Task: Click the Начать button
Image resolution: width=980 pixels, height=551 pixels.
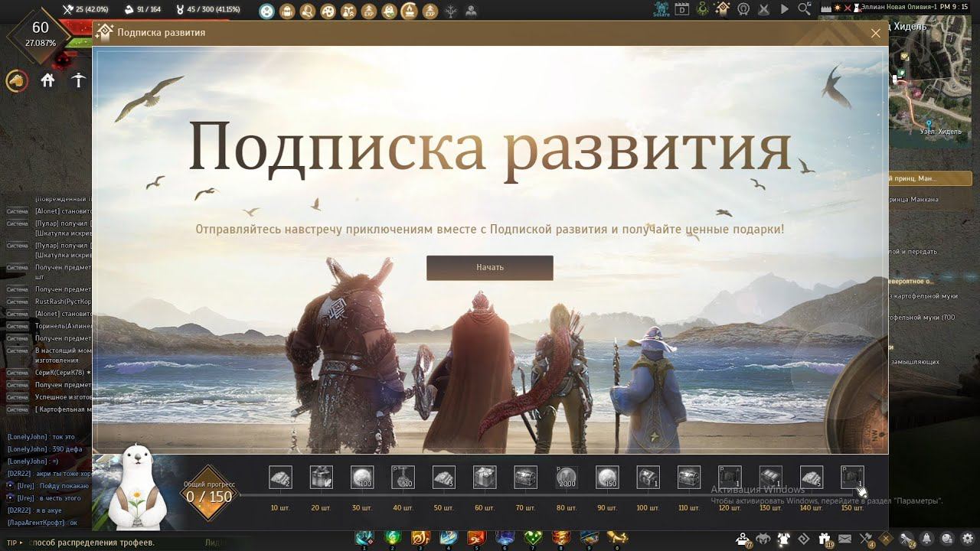Action: (489, 268)
